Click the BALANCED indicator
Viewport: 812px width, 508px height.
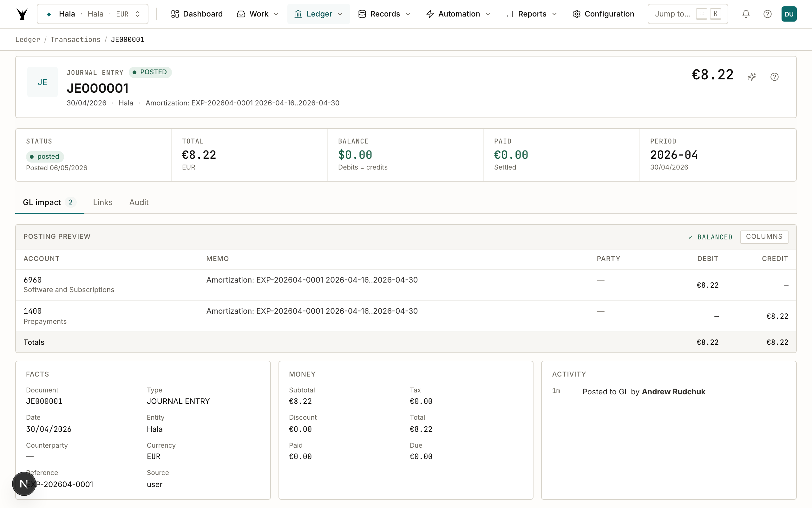point(710,237)
